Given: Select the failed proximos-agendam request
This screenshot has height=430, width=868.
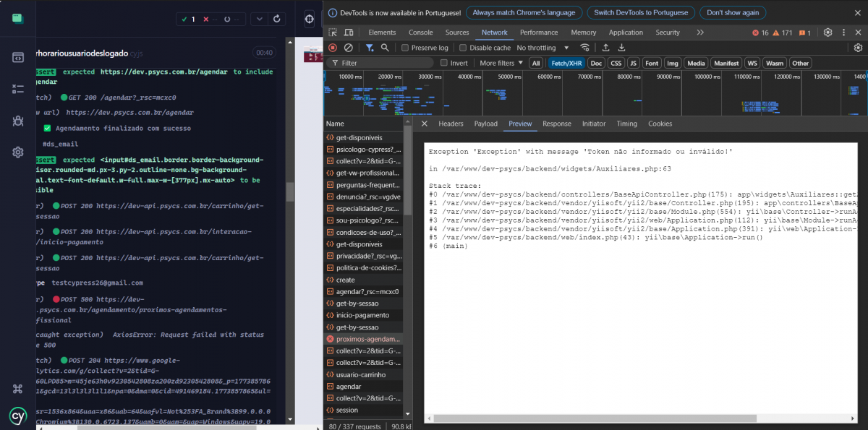Looking at the screenshot, I should [x=366, y=339].
